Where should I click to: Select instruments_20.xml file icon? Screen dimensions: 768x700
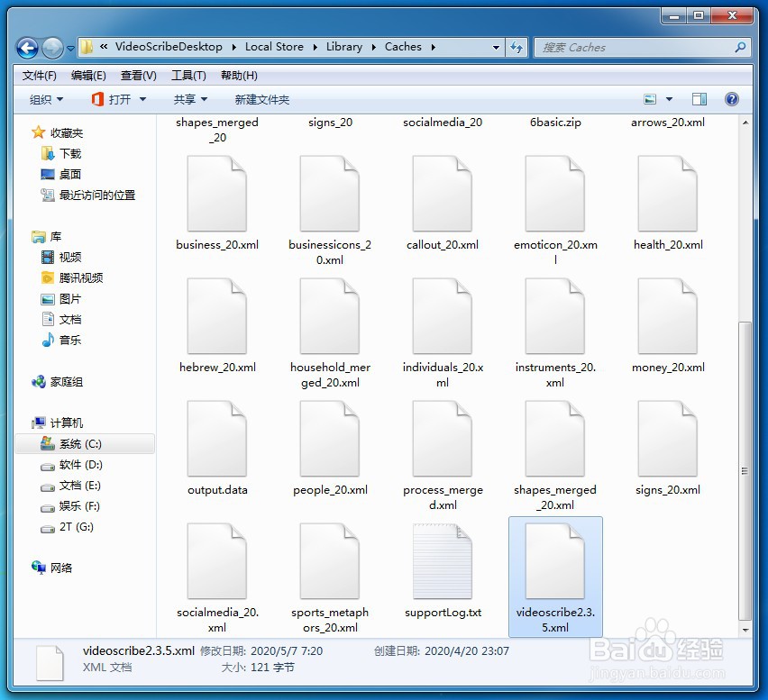point(555,315)
